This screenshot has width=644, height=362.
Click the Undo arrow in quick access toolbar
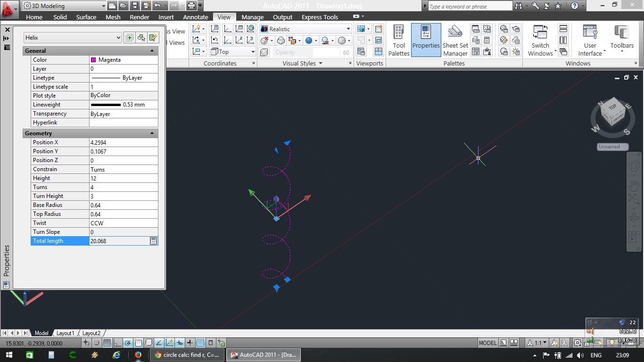[157, 6]
